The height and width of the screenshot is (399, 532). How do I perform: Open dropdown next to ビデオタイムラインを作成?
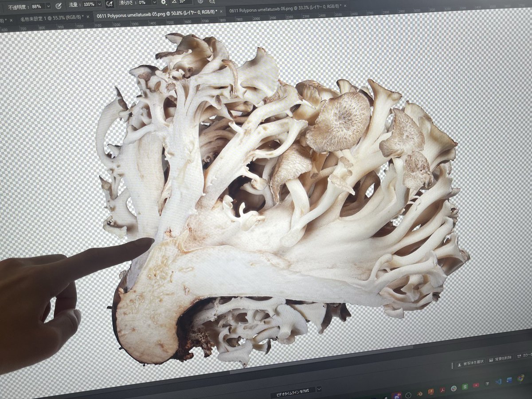pos(319,389)
